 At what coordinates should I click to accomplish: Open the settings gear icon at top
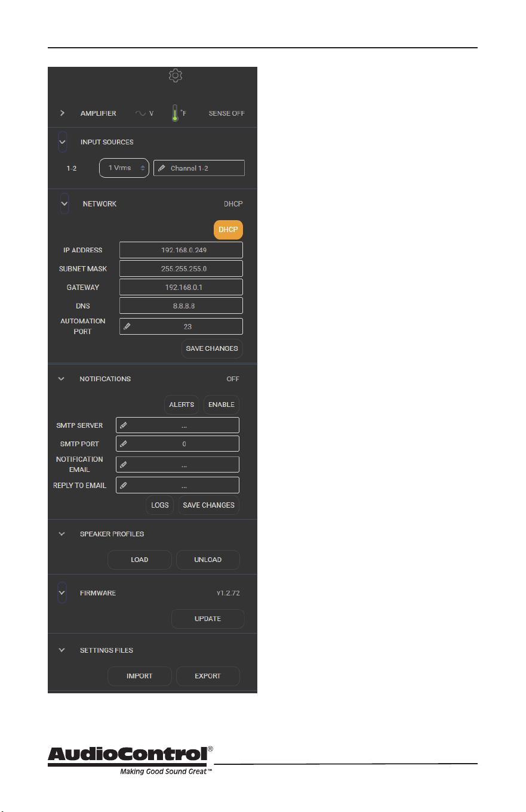point(176,76)
